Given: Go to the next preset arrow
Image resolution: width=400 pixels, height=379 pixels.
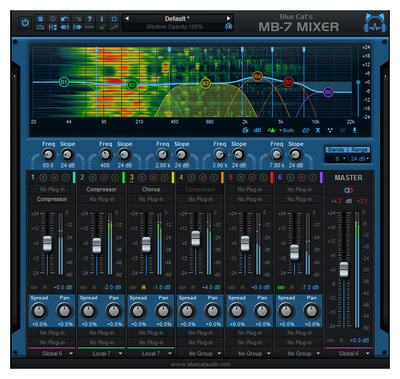Looking at the screenshot, I should coord(229,19).
